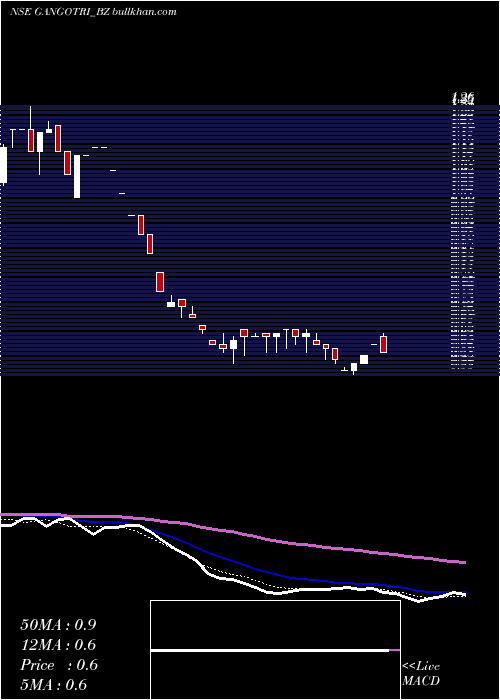Viewport: 500px width, 700px height.
Task: Click the 5MA : 0.6 label
Action: pyautogui.click(x=54, y=685)
